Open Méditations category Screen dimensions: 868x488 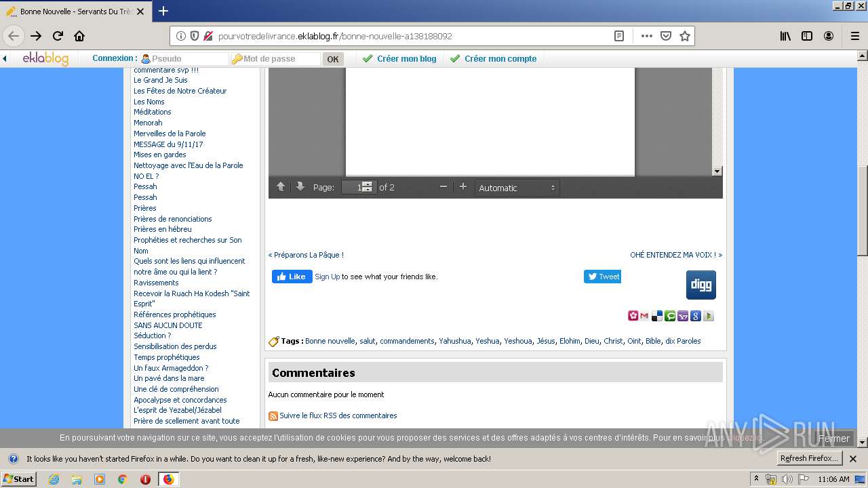click(153, 112)
